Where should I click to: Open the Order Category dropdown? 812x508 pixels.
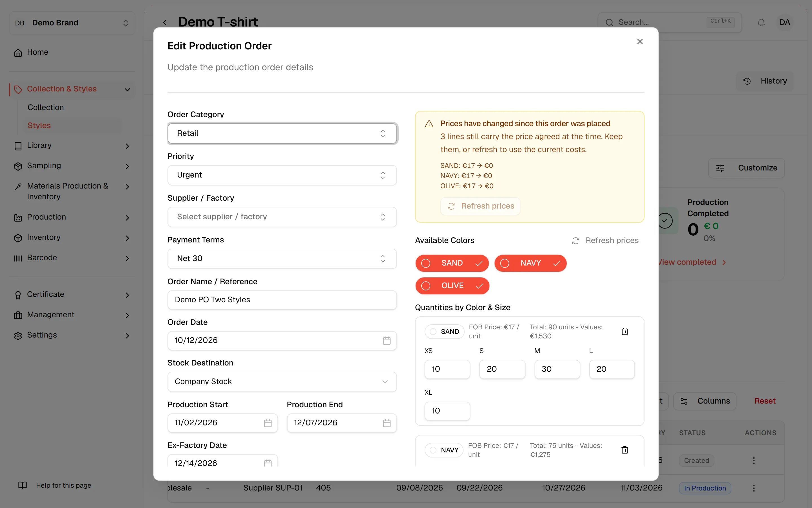[282, 133]
